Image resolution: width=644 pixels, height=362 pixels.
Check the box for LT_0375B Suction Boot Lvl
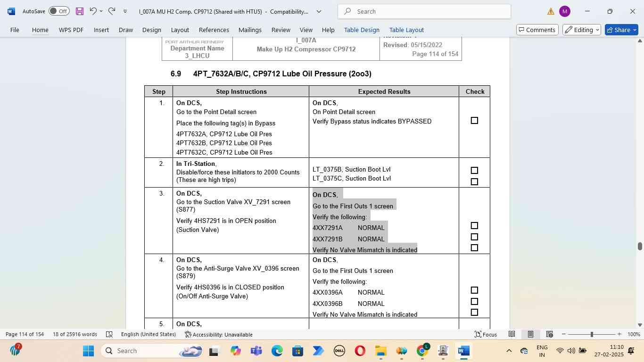coord(474,171)
